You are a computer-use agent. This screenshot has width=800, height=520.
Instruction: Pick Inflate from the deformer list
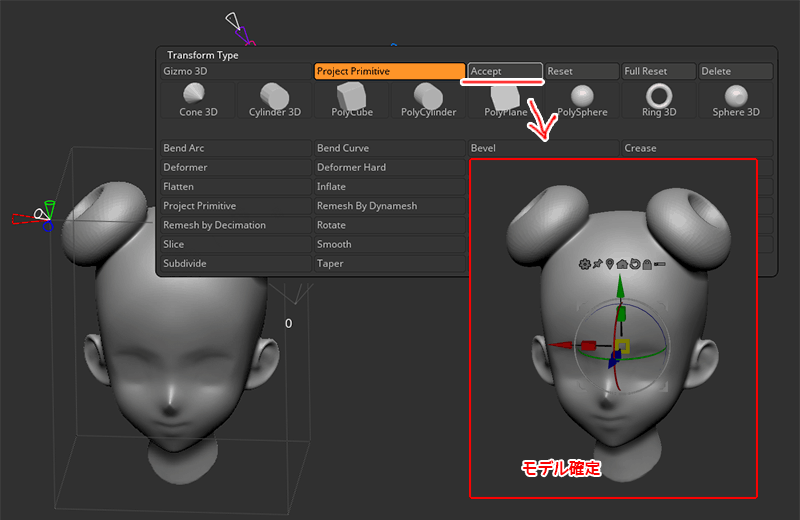tap(389, 187)
